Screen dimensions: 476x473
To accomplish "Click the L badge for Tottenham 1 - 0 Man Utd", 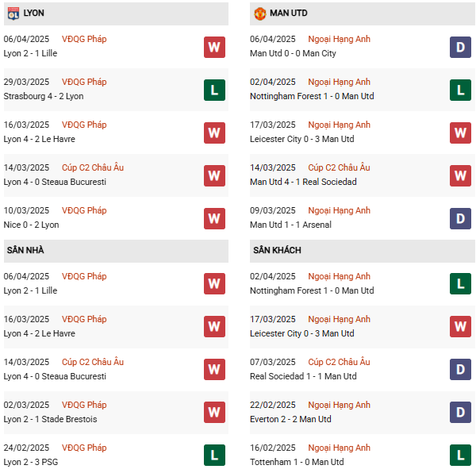I will pos(461,456).
